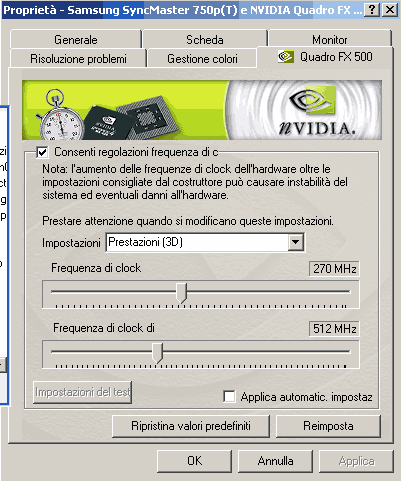Confirm with the OK button
This screenshot has height=481, width=401.
coord(194,461)
